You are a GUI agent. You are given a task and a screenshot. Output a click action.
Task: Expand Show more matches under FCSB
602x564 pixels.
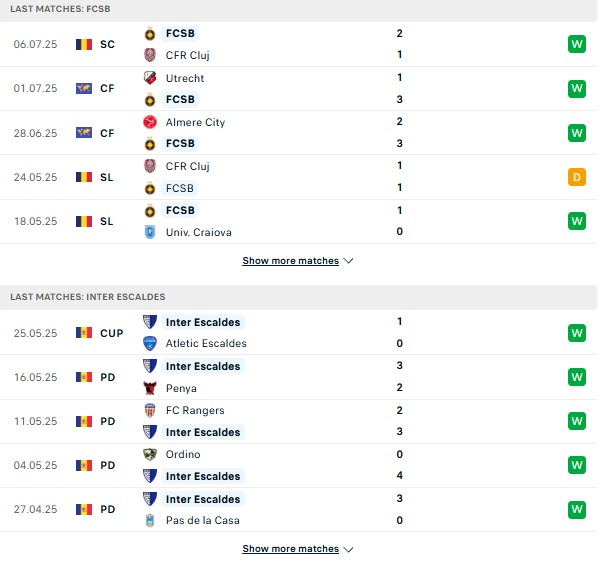(x=291, y=261)
